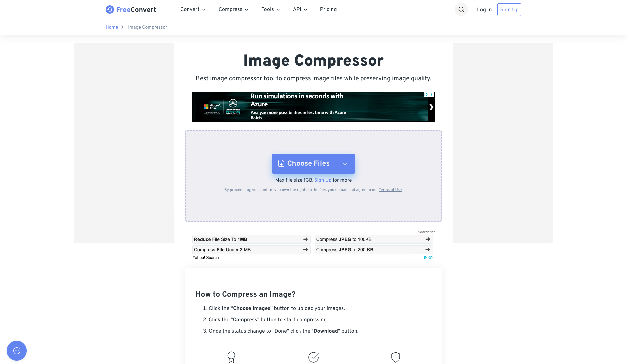The image size is (627, 364).
Task: Expand the Tools menu
Action: (x=271, y=10)
